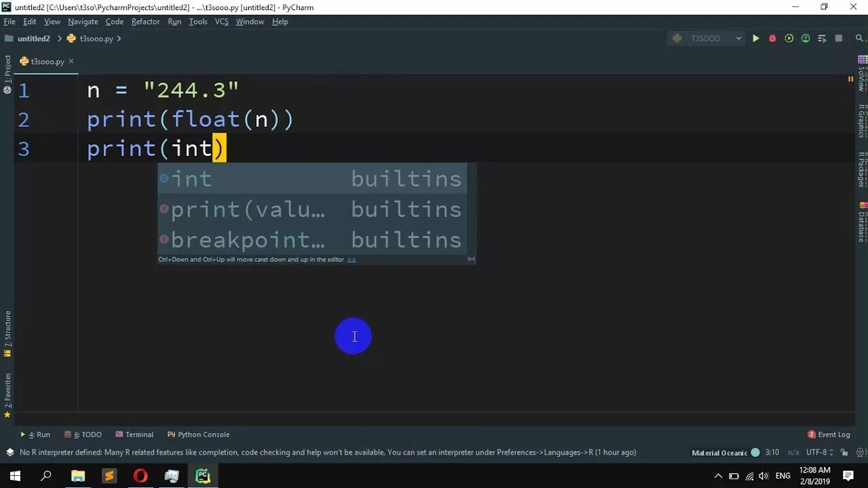Open the Code menu
Screen dimensions: 868x488
click(115, 22)
